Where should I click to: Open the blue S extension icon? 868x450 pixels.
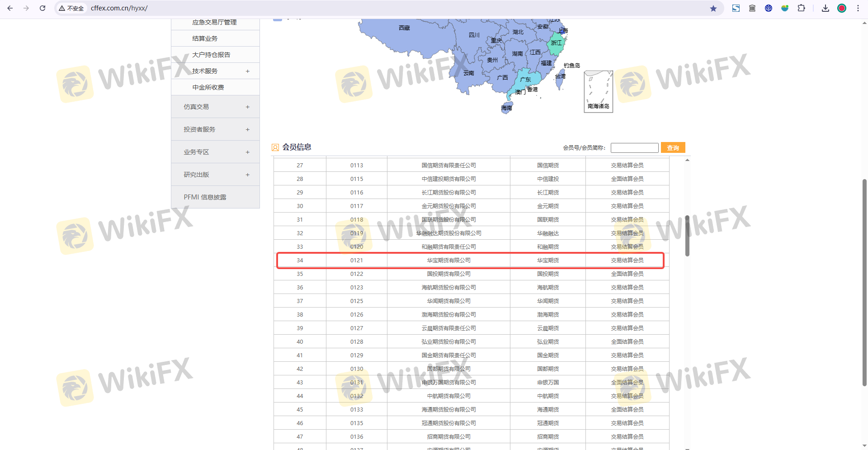point(736,8)
